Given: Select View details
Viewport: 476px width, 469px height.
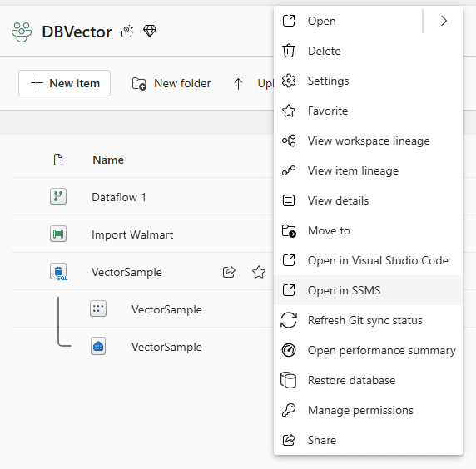Looking at the screenshot, I should click(x=368, y=200).
